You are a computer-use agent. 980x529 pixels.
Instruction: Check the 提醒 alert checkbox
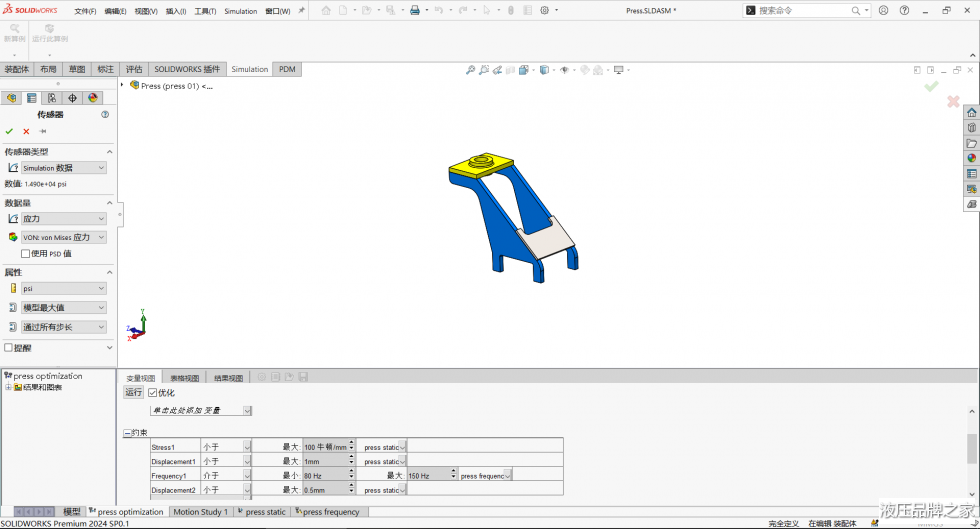(9, 348)
